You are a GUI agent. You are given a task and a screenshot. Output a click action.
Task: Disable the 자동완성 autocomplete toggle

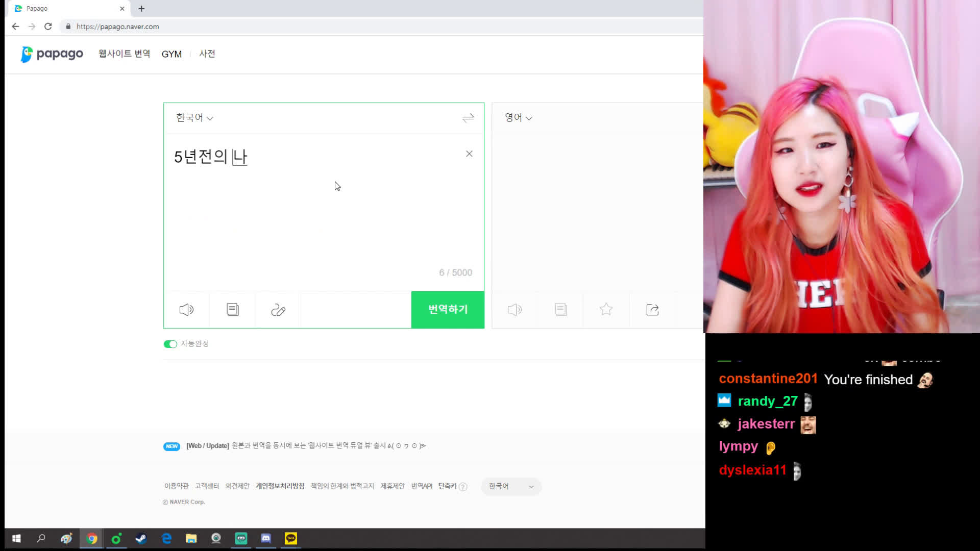pos(170,343)
